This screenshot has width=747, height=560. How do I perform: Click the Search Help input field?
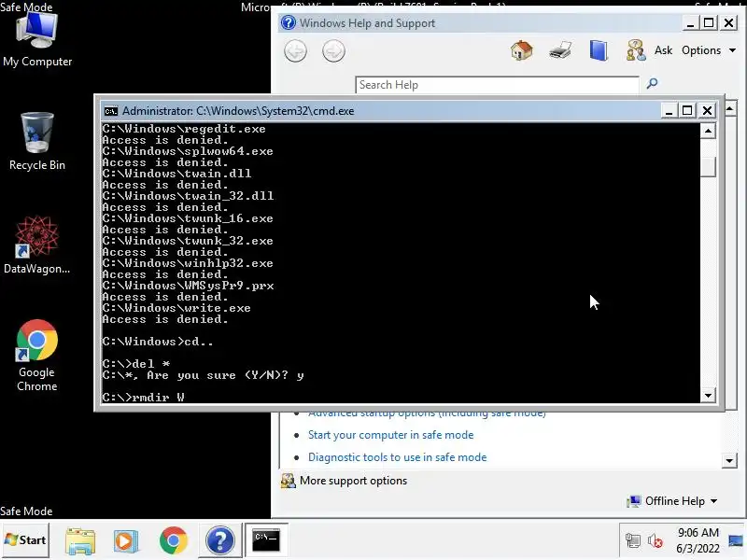497,85
